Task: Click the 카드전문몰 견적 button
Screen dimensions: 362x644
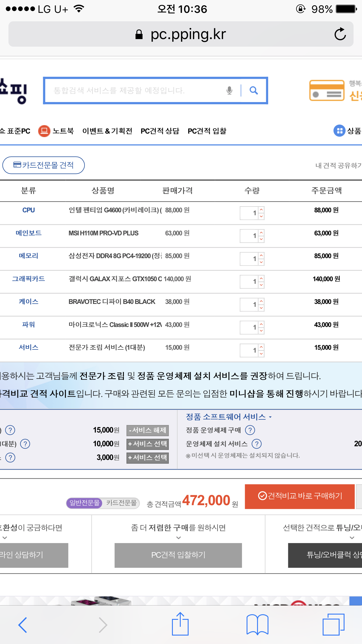Action: coord(43,165)
